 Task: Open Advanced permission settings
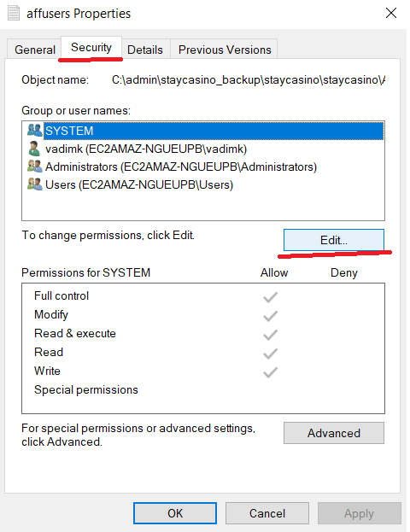(334, 433)
